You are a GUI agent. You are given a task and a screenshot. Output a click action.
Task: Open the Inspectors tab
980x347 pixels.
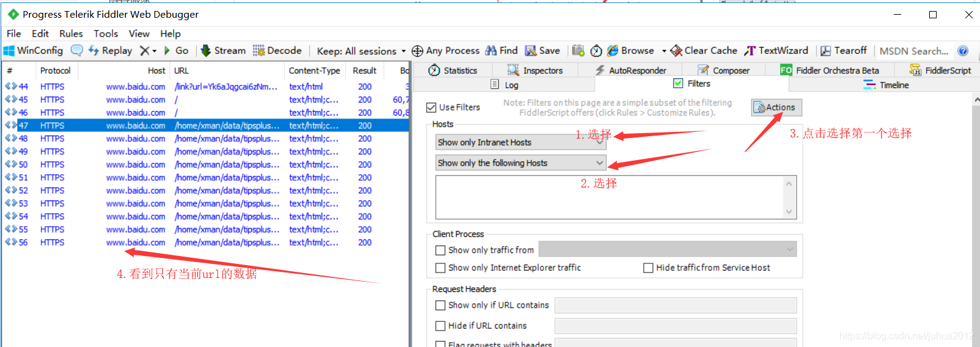point(535,70)
